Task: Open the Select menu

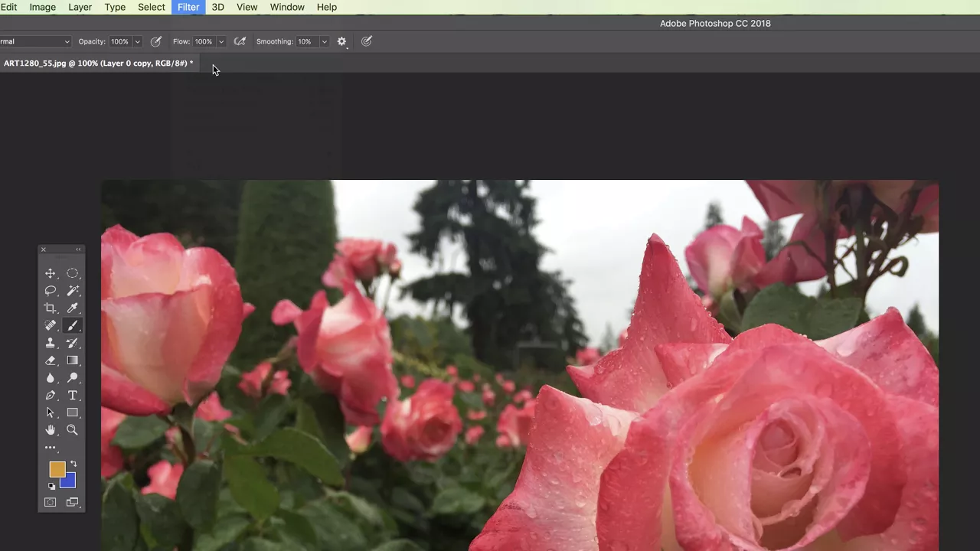Action: click(x=152, y=7)
